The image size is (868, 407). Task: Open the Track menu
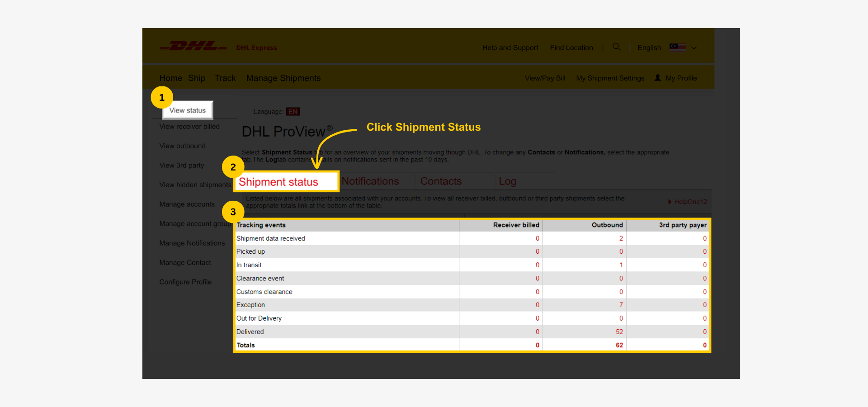[225, 78]
